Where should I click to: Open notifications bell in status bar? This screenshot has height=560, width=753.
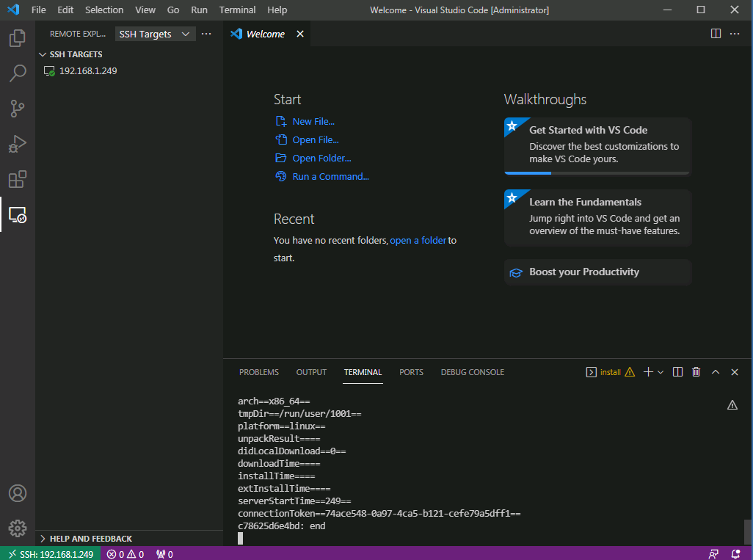tap(735, 554)
